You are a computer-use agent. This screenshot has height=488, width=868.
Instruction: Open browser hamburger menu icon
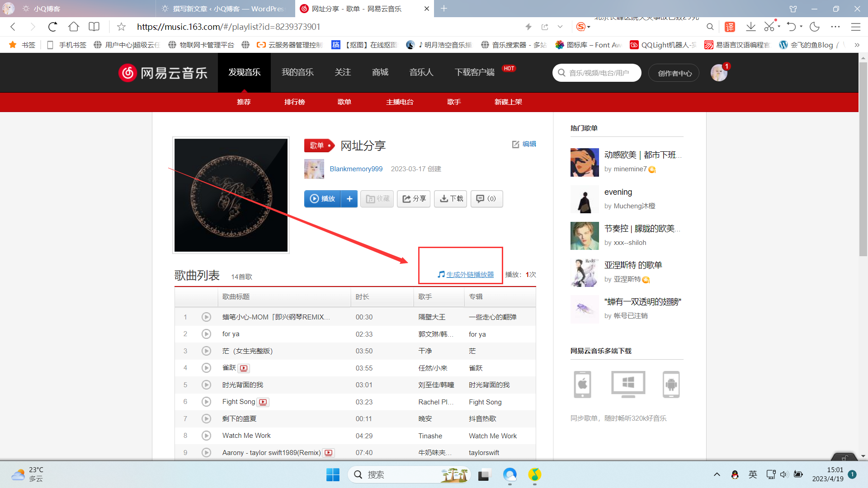(855, 27)
